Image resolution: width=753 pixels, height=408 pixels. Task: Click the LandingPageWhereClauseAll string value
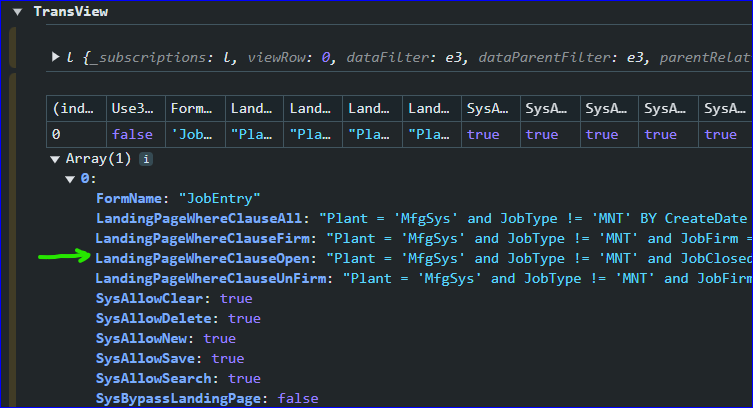[533, 219]
